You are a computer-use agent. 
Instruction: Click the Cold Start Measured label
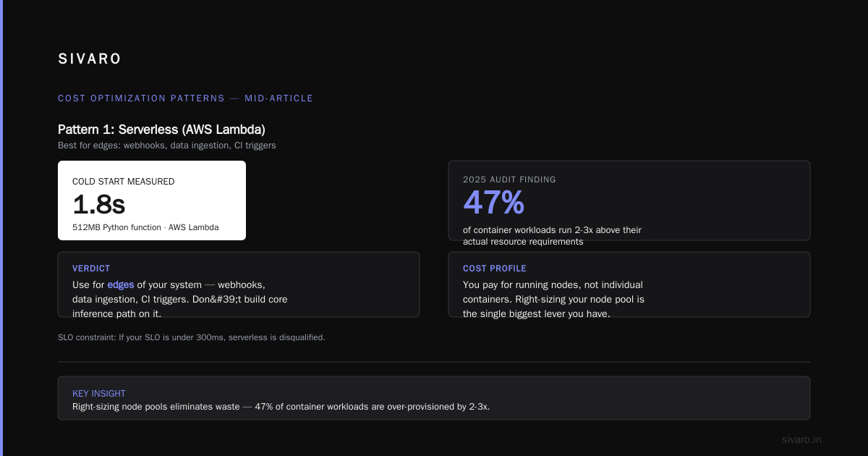coord(123,182)
